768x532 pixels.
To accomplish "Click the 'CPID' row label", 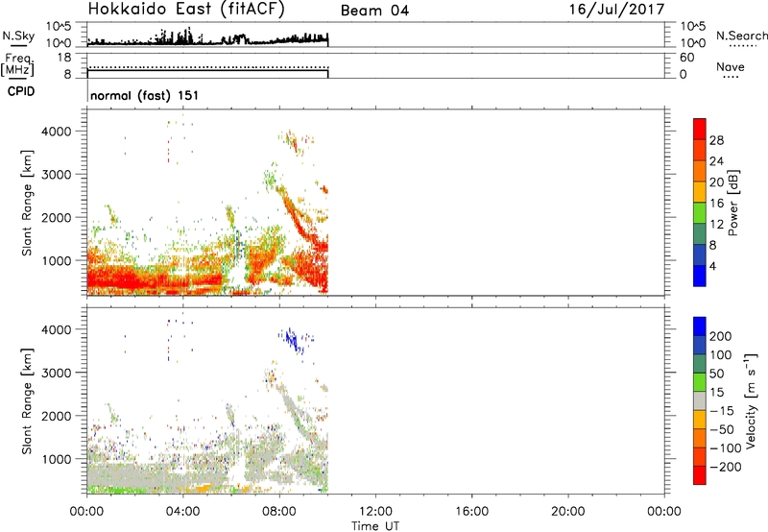I will click(x=20, y=91).
